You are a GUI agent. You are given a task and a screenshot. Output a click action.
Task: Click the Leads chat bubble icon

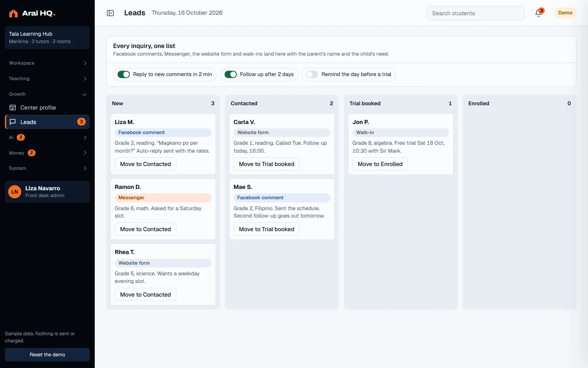click(x=13, y=122)
